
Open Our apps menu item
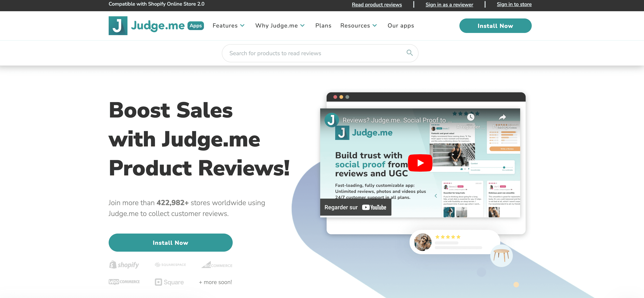click(x=401, y=26)
